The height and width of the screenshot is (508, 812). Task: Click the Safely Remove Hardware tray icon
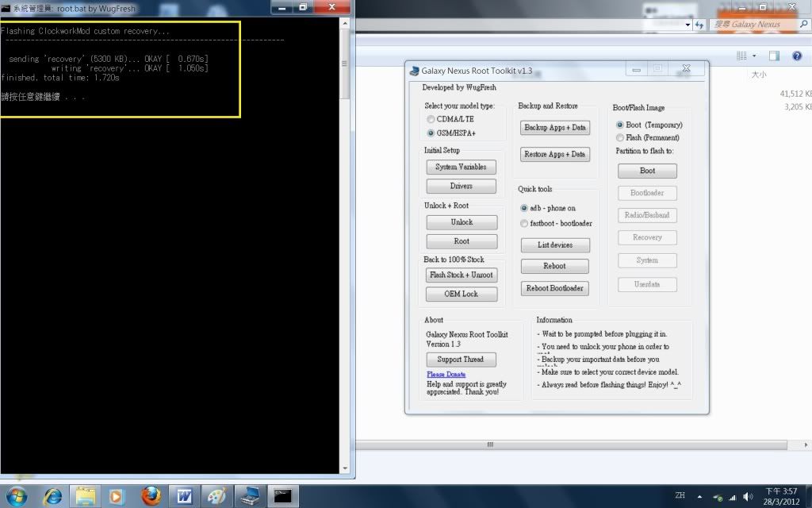point(717,497)
